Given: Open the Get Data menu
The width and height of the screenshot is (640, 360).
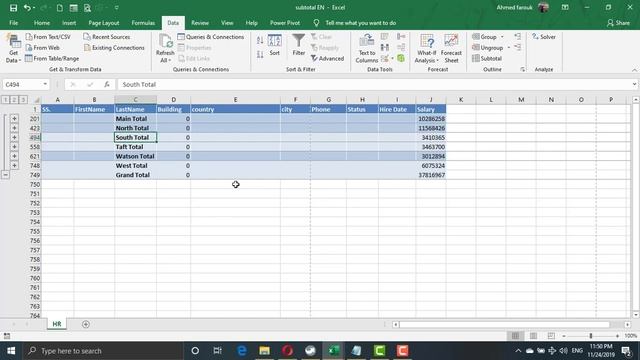Looking at the screenshot, I should click(13, 49).
